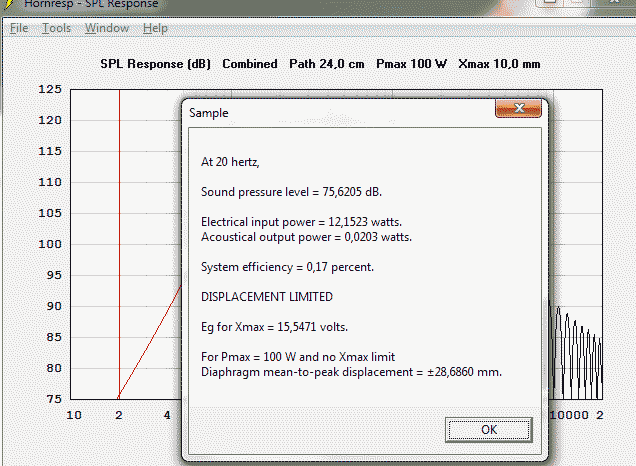
Task: Close the Sample dialog with the X button
Action: (518, 108)
